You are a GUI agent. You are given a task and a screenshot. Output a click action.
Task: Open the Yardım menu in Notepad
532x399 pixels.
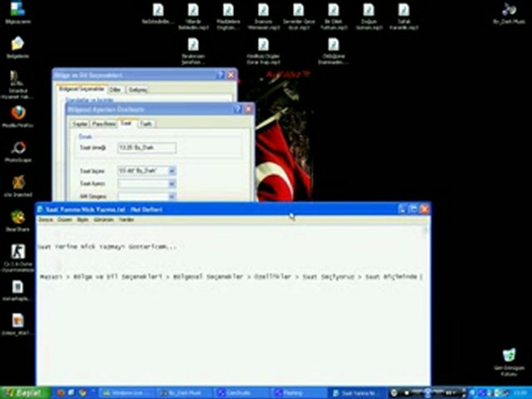coord(126,219)
